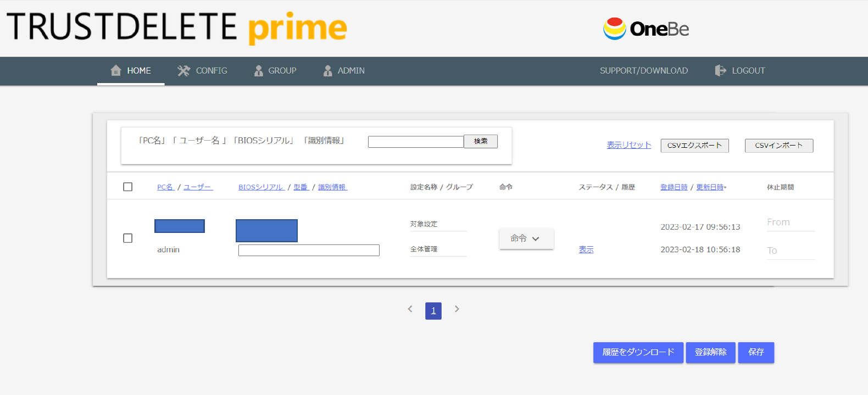Open the ADMIN menu label
Viewport: 868px width, 395px height.
pyautogui.click(x=351, y=70)
